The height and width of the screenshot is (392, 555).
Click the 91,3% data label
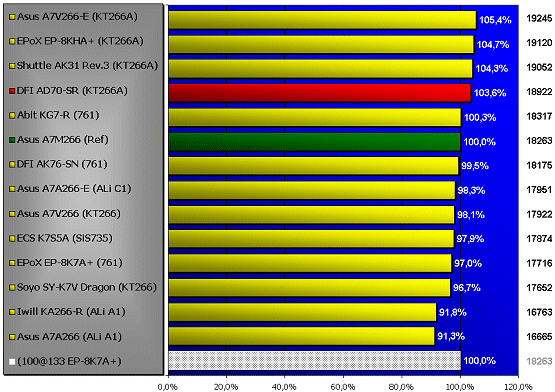[x=451, y=336]
